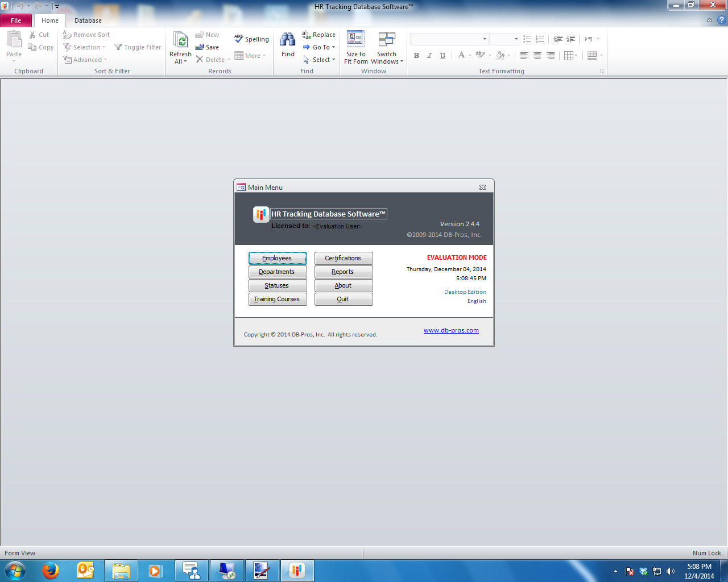Launch Firefox from the taskbar

coord(51,571)
